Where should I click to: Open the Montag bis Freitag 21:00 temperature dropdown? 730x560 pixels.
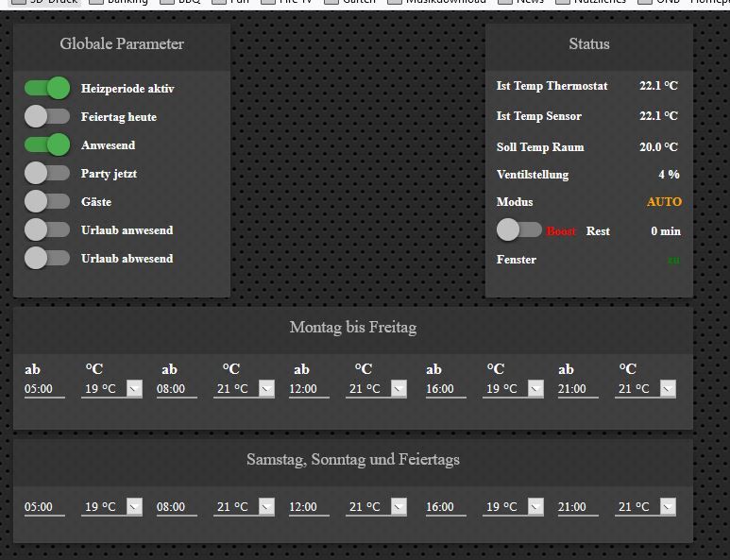(x=645, y=389)
